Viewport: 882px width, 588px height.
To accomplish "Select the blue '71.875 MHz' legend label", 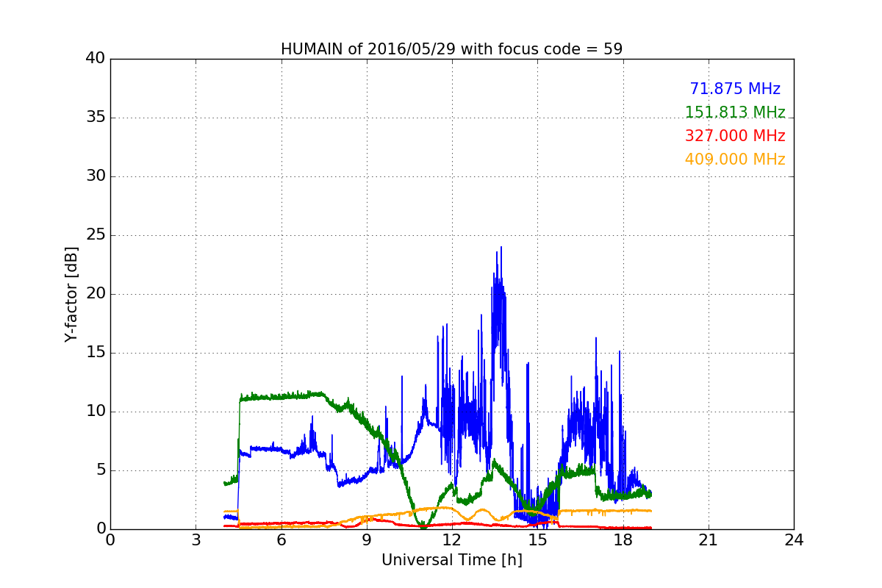I will click(x=735, y=89).
